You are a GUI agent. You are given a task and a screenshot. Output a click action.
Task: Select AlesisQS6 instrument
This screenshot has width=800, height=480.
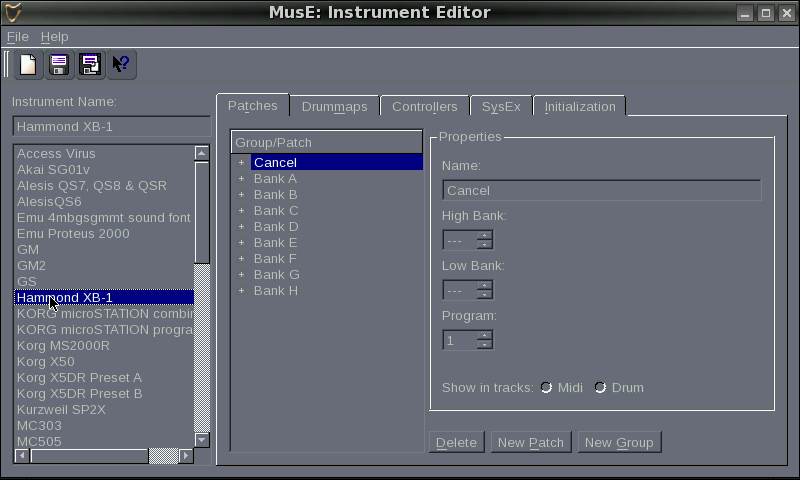104,201
